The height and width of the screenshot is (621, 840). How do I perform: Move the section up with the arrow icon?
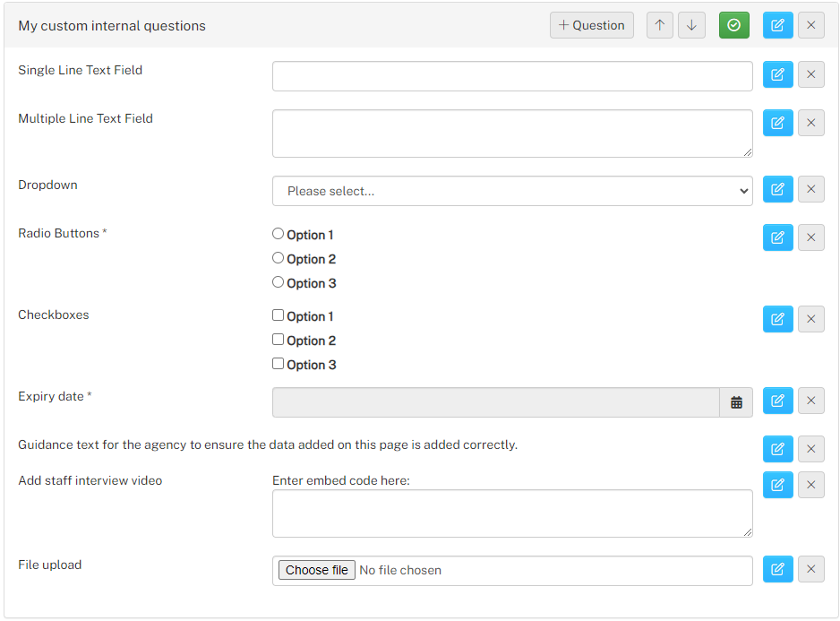coord(659,25)
